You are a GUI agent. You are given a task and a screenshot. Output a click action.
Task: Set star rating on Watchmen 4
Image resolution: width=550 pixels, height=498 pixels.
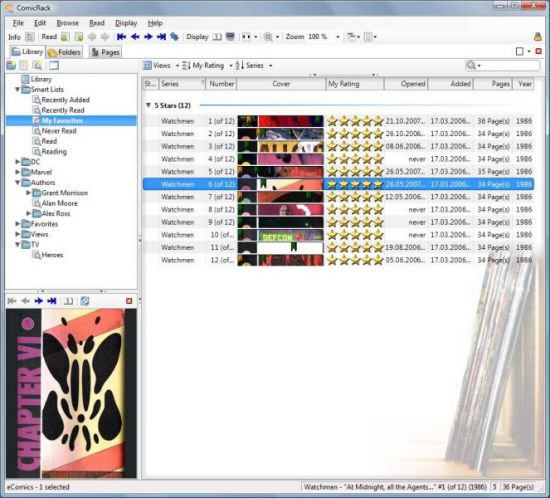point(355,159)
